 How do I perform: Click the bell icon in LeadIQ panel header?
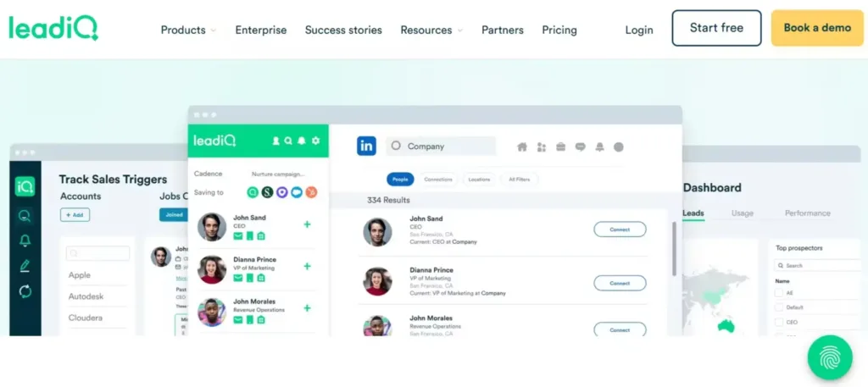point(302,141)
